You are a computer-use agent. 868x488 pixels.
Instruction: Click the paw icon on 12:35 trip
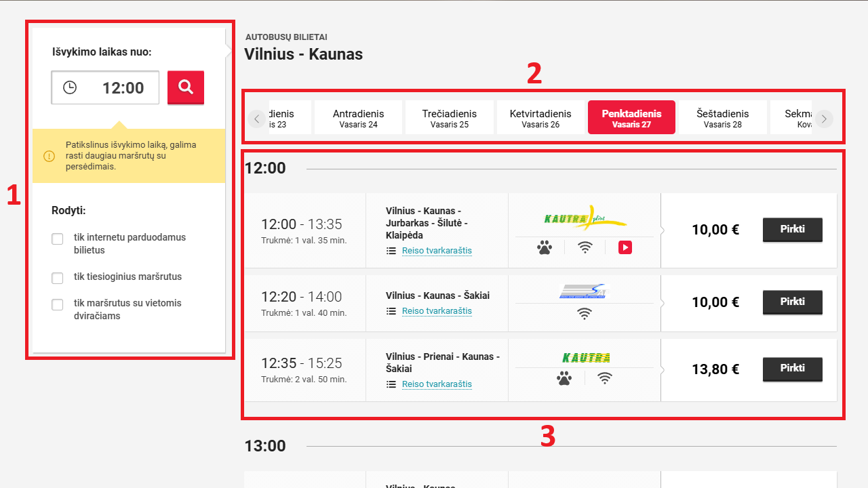click(564, 379)
